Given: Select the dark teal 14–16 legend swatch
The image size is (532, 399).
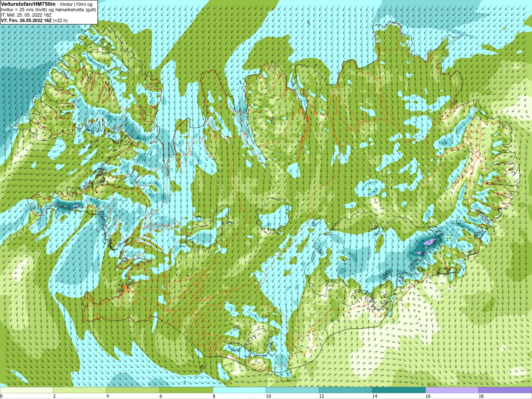Looking at the screenshot, I should point(399,390).
